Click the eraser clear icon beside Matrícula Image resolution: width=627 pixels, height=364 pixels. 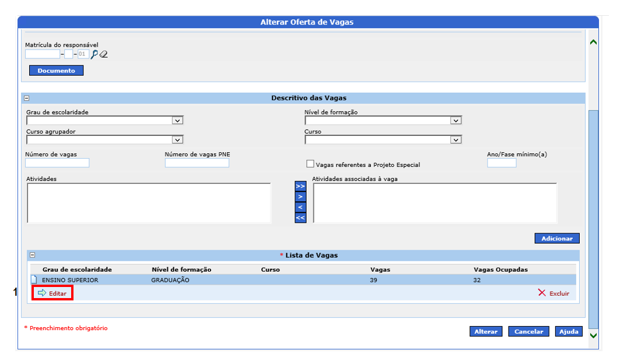point(104,54)
